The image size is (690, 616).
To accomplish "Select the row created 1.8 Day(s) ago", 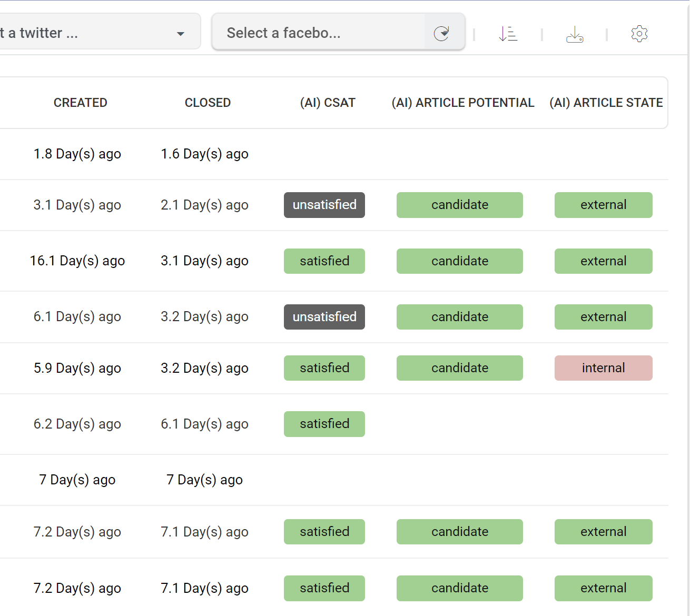I will [77, 154].
